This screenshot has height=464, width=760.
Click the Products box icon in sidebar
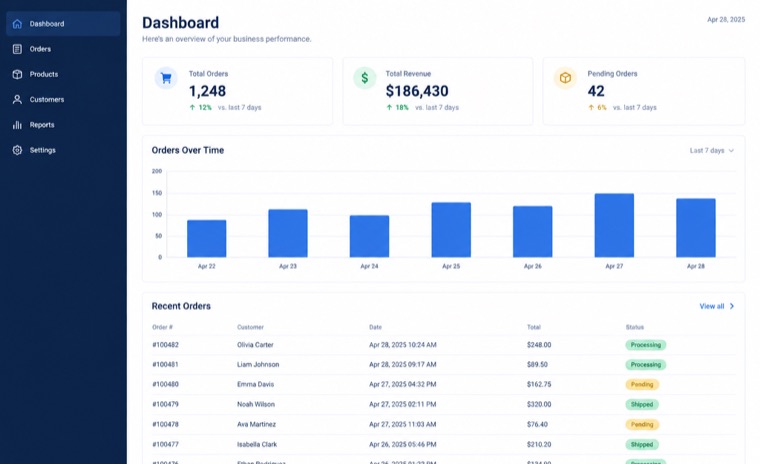(17, 74)
